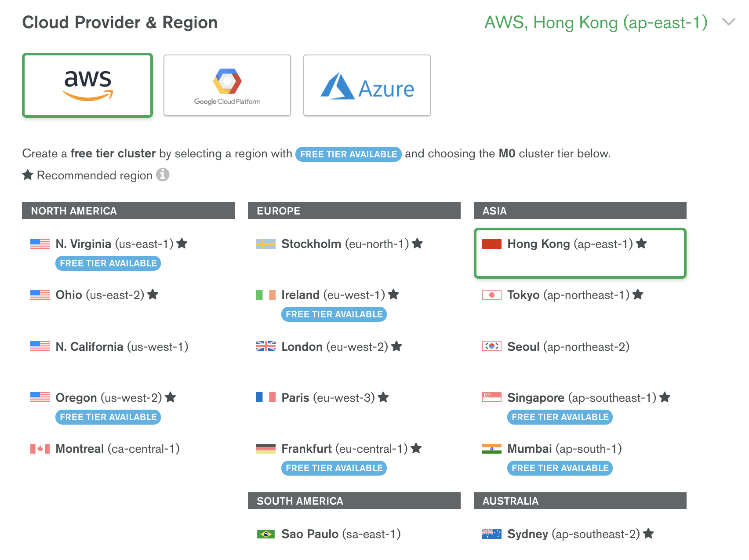The image size is (749, 560).
Task: Select Tokyo (ap-northeast-1) region
Action: (568, 295)
